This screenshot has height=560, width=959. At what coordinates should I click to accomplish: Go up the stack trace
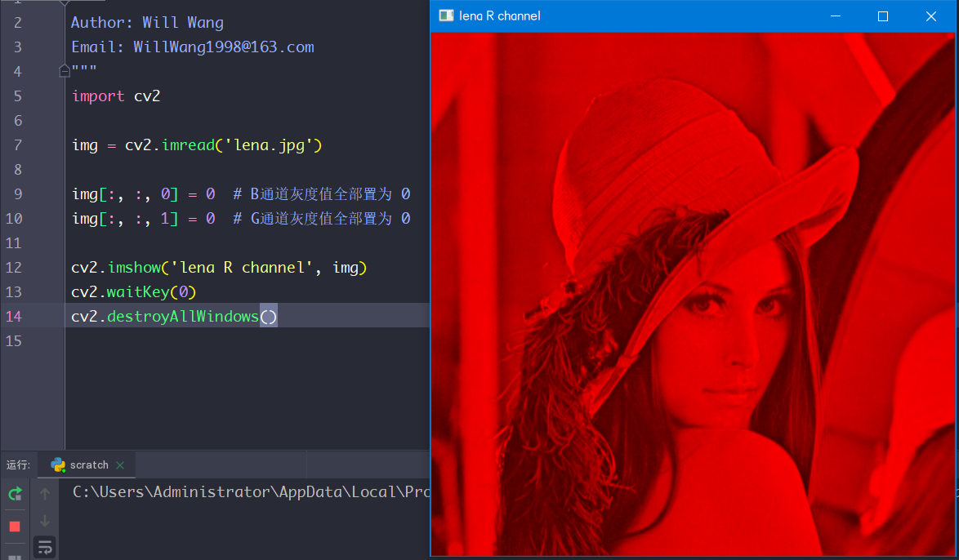tap(45, 493)
